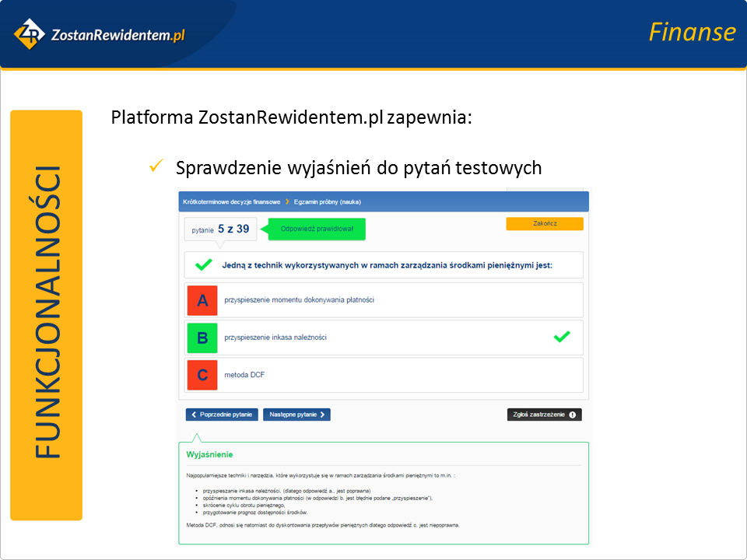Click the Wyjaśnienie heading
Image resolution: width=747 pixels, height=560 pixels.
point(209,454)
